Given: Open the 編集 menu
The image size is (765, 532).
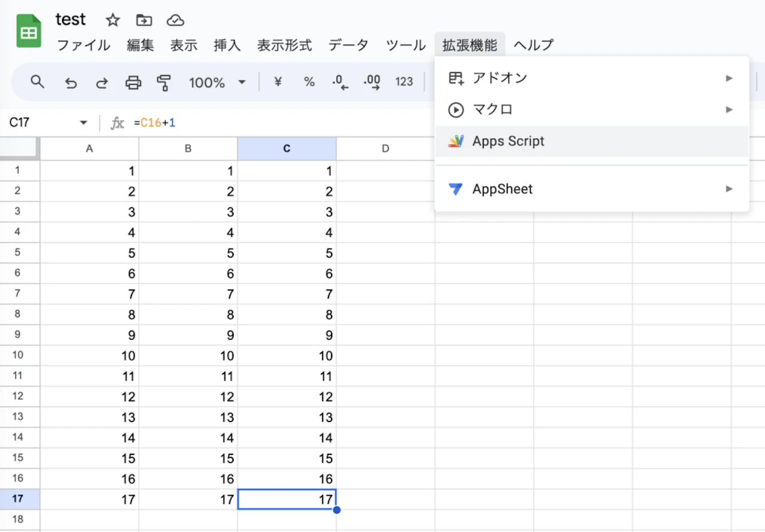Looking at the screenshot, I should point(140,45).
